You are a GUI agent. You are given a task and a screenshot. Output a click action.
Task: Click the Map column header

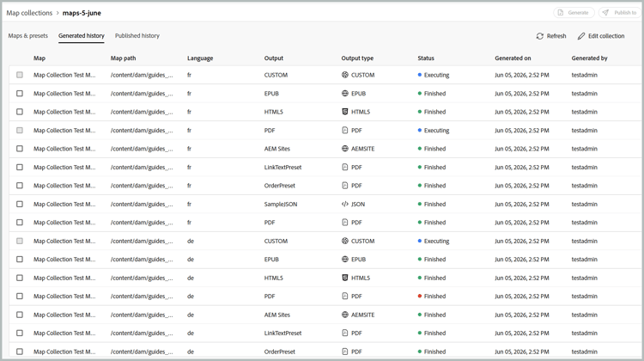[39, 58]
